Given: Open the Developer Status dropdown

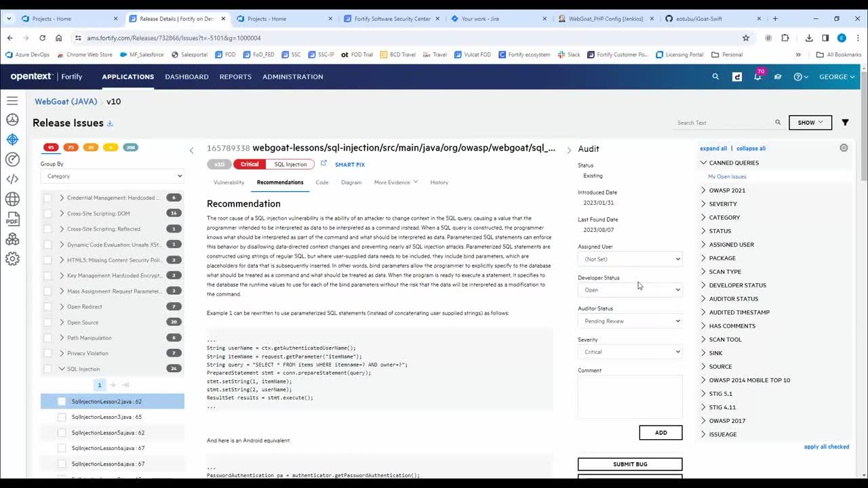Looking at the screenshot, I should point(630,289).
